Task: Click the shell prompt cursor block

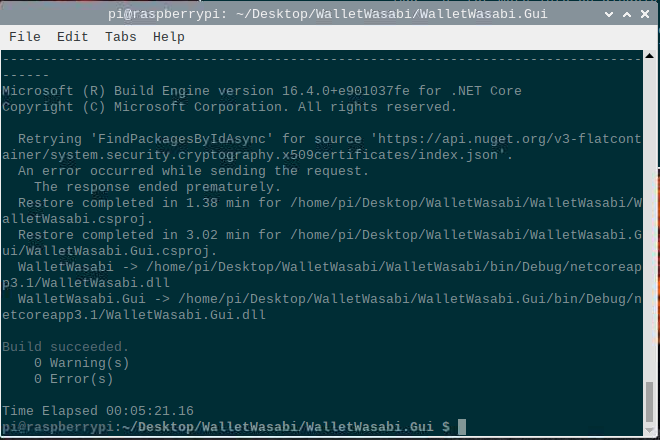Action: 462,427
